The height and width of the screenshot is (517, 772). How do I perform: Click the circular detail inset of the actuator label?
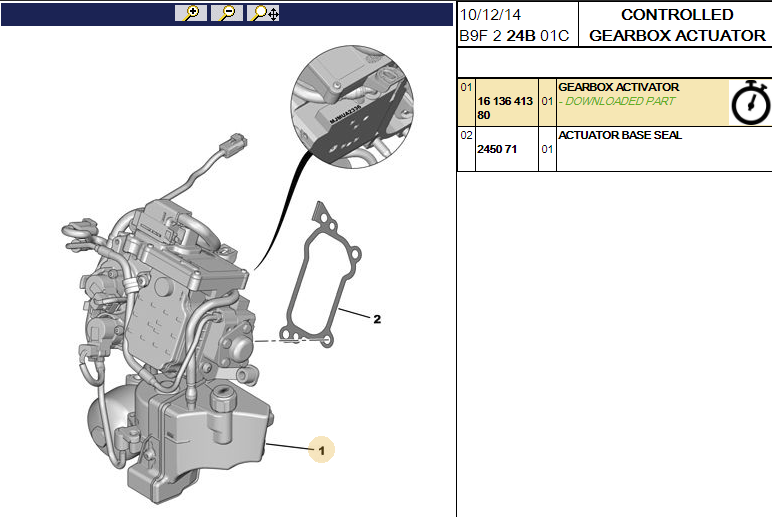pyautogui.click(x=352, y=107)
